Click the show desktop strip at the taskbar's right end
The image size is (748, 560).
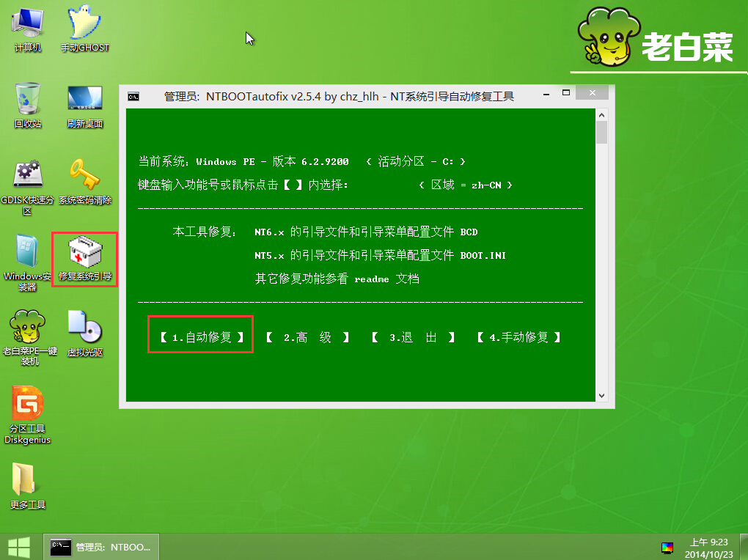(744, 547)
